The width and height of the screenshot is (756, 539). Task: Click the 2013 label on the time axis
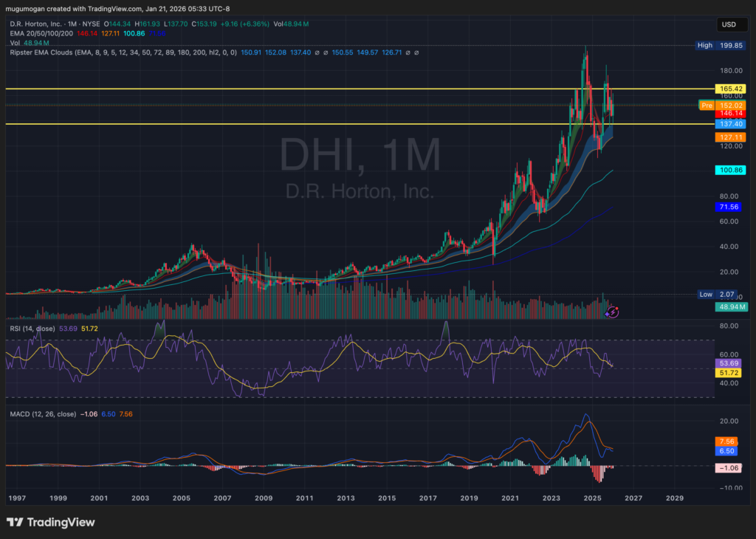[346, 498]
